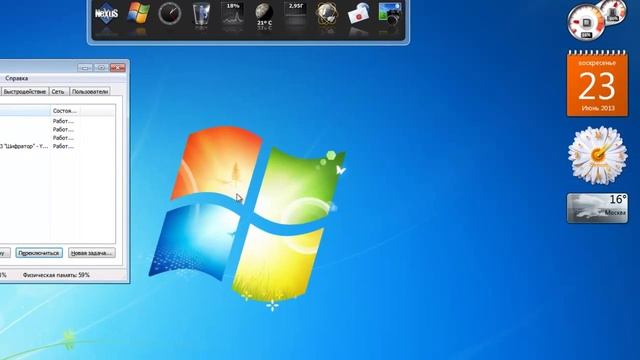The height and width of the screenshot is (360, 640).
Task: Open the Москва weather gadget showing 16°
Action: [x=597, y=208]
